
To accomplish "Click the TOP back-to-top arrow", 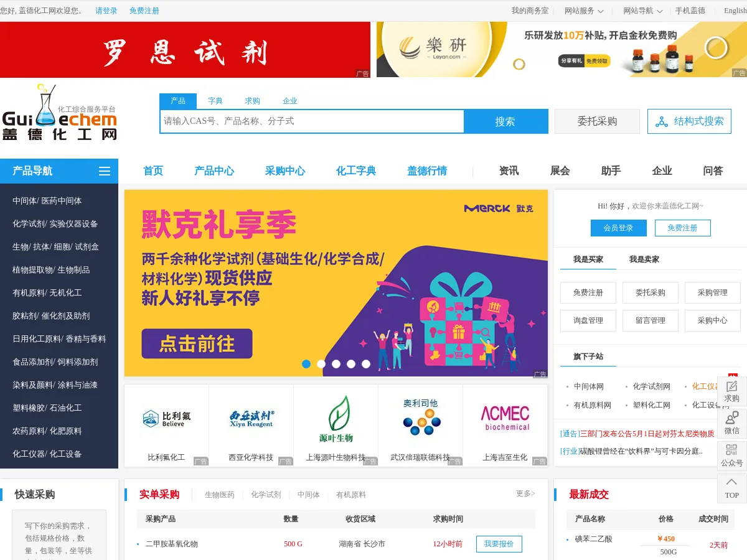I will (732, 488).
